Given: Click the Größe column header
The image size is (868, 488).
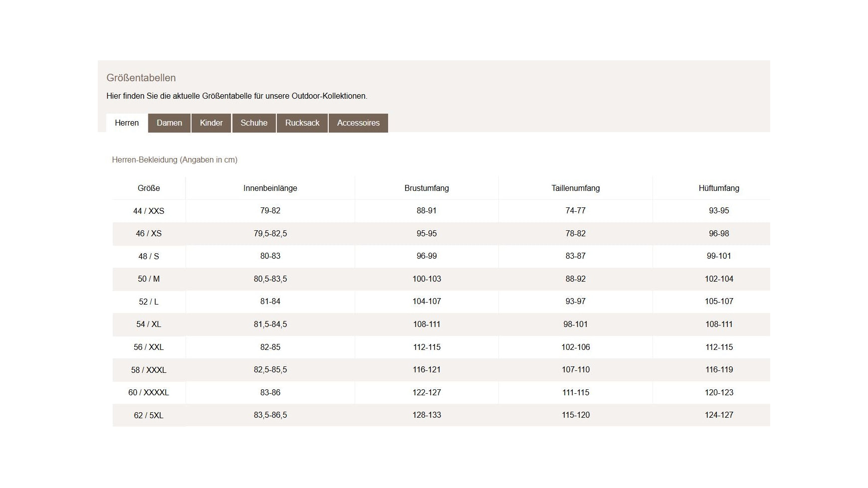Looking at the screenshot, I should pos(149,188).
